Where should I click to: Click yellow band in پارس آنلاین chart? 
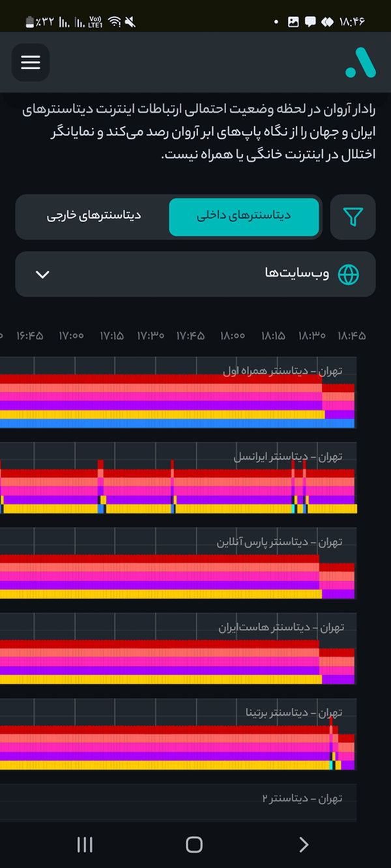pyautogui.click(x=161, y=594)
